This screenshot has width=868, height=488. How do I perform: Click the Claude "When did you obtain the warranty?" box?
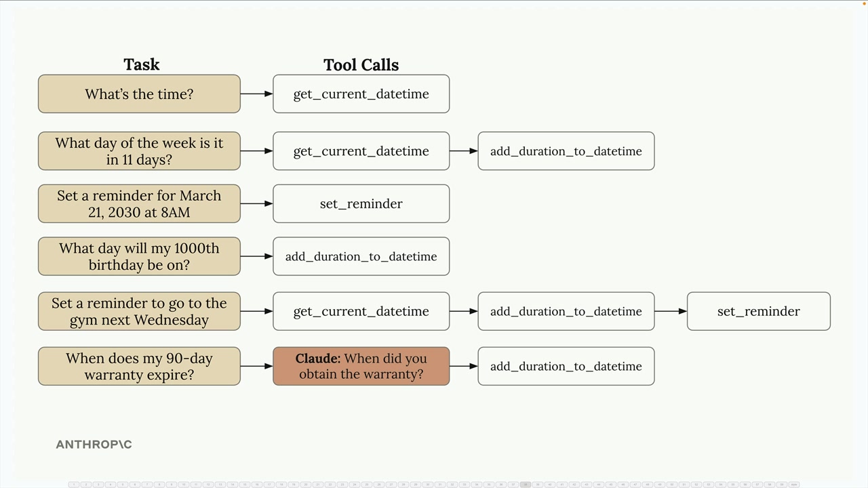click(x=361, y=366)
